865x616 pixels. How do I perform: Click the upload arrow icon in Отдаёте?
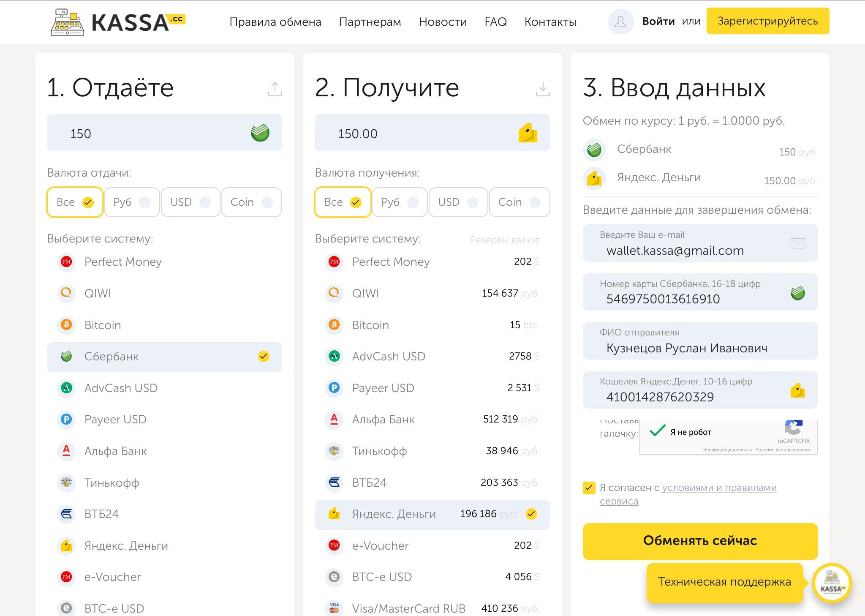[275, 89]
